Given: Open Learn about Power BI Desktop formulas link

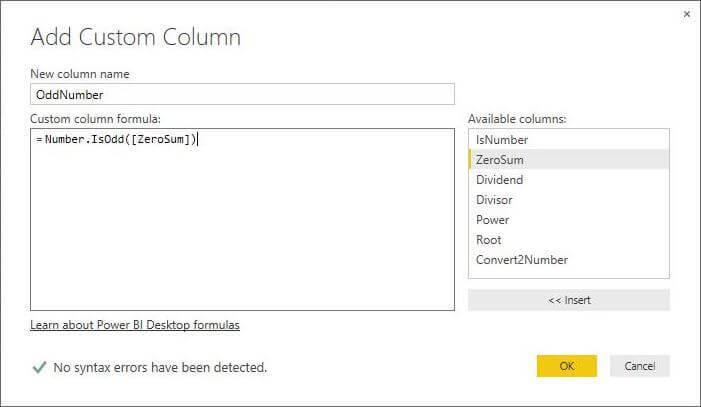Looking at the screenshot, I should [x=135, y=325].
